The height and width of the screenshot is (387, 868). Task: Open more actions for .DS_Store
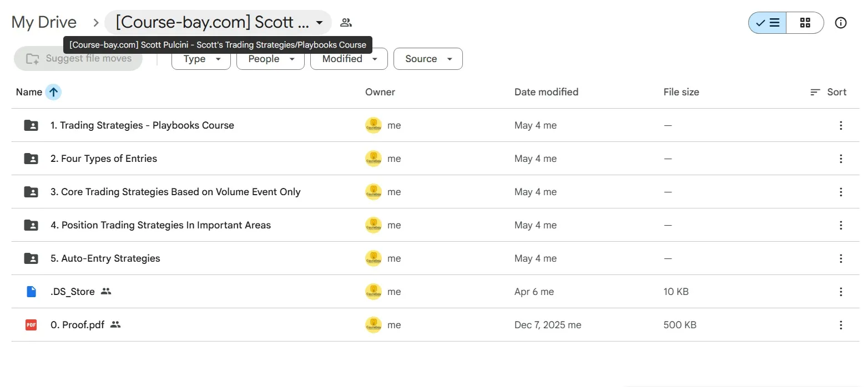pos(841,292)
